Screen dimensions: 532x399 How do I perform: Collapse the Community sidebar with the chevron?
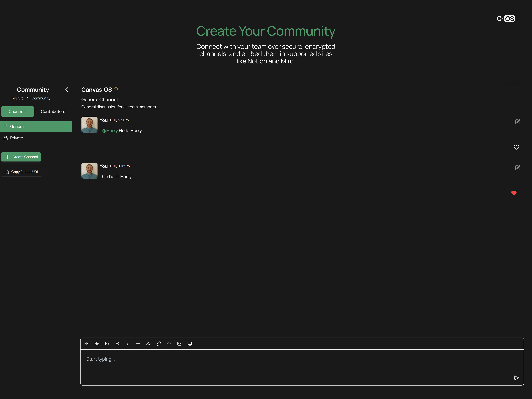coord(67,90)
